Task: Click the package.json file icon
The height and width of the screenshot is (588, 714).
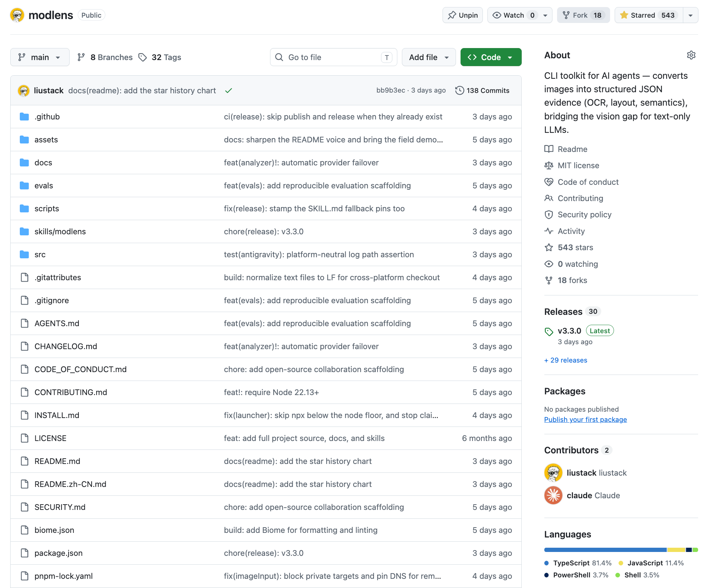Action: pyautogui.click(x=24, y=553)
